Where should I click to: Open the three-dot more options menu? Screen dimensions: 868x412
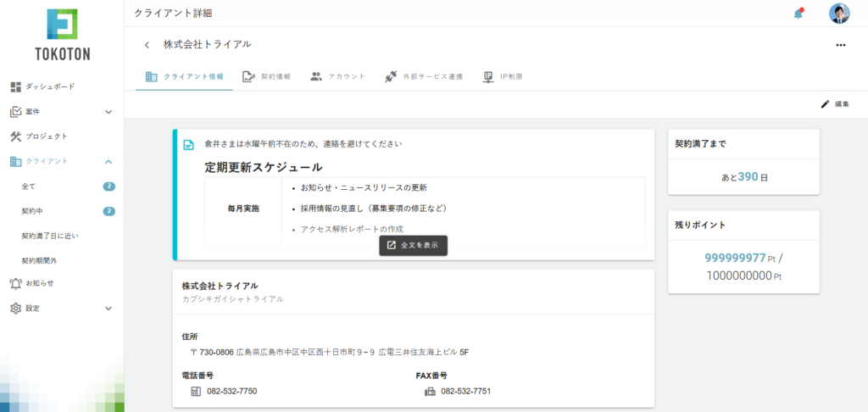(841, 45)
